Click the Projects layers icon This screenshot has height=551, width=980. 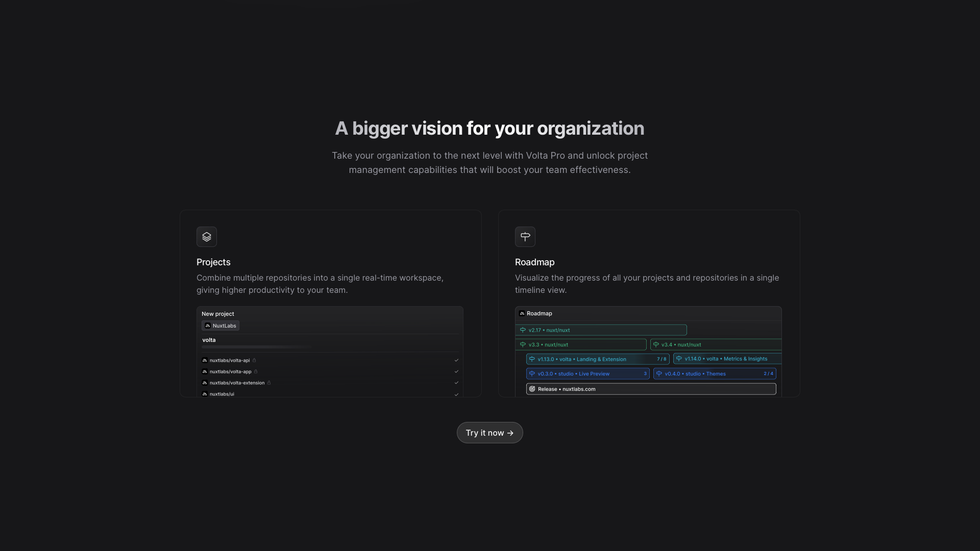coord(207,237)
